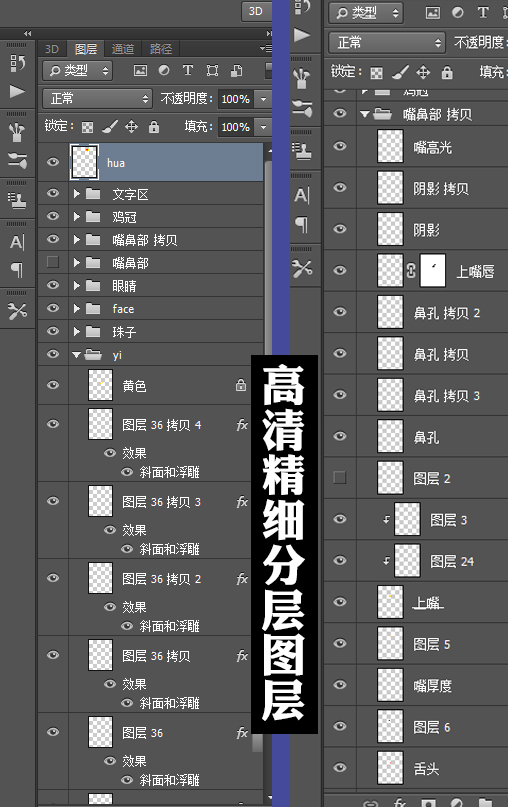Click fx icon on 图层 36 拷贝 4
The width and height of the screenshot is (508, 807).
pyautogui.click(x=242, y=425)
